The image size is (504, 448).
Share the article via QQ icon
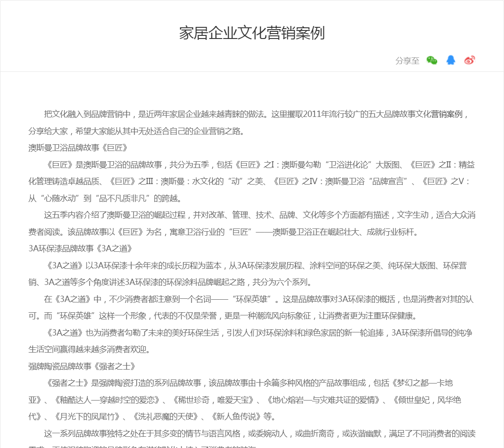click(x=451, y=60)
